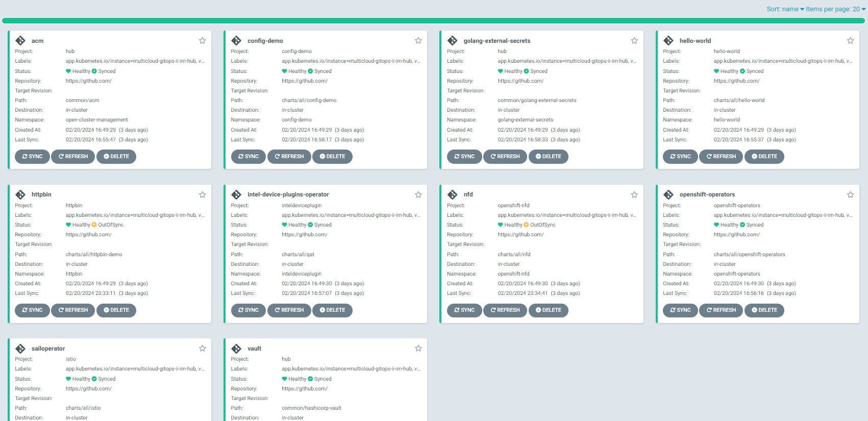
Task: Click path common/hashicorp-vault on vault card
Action: (x=311, y=408)
